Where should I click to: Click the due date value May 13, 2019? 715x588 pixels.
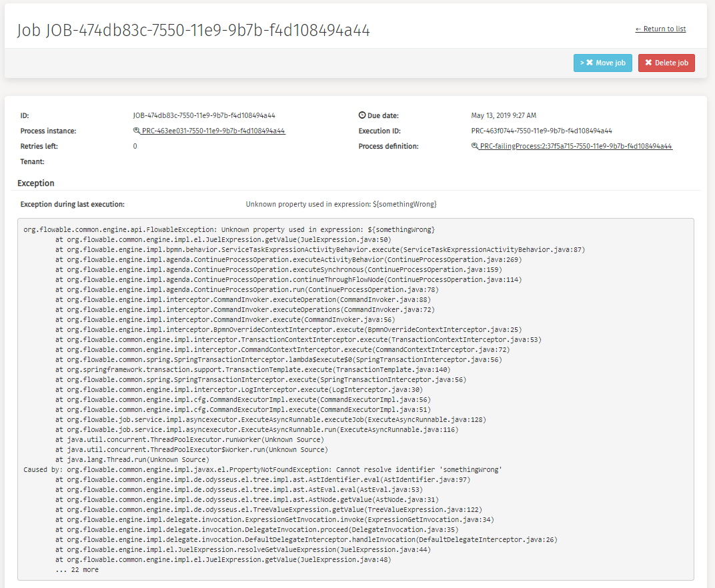click(504, 115)
